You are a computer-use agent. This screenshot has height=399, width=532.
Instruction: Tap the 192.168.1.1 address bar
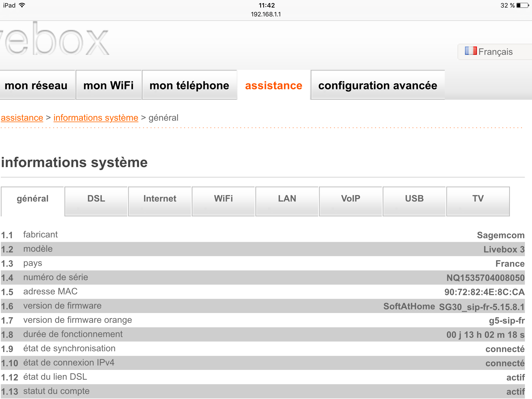(266, 14)
